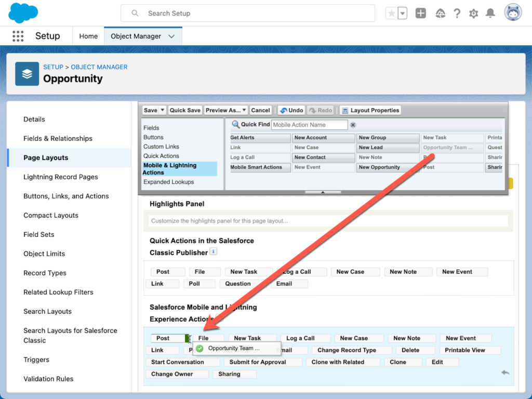Click the info icon beside Classic Publisher
This screenshot has height=399, width=532.
(x=214, y=252)
